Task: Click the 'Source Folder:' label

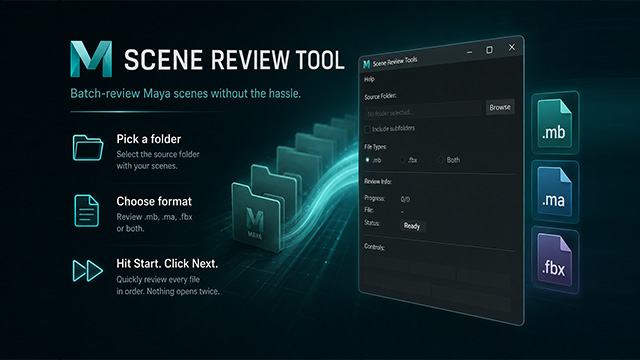Action: 380,97
